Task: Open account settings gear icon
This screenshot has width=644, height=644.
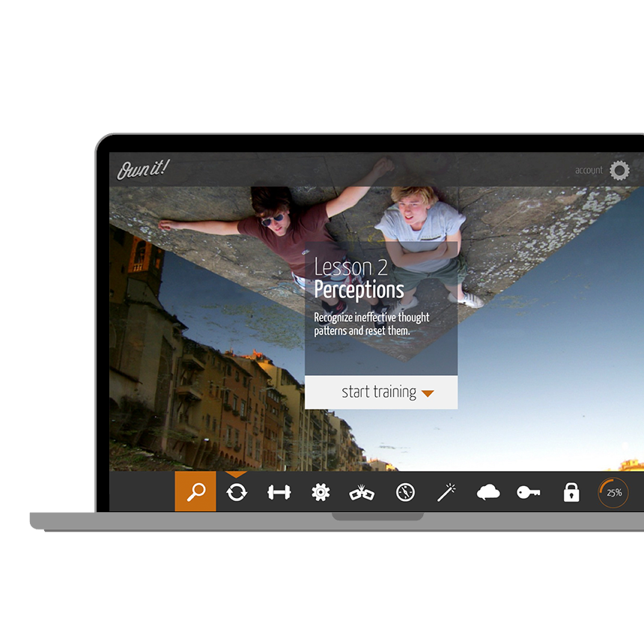Action: click(x=619, y=171)
